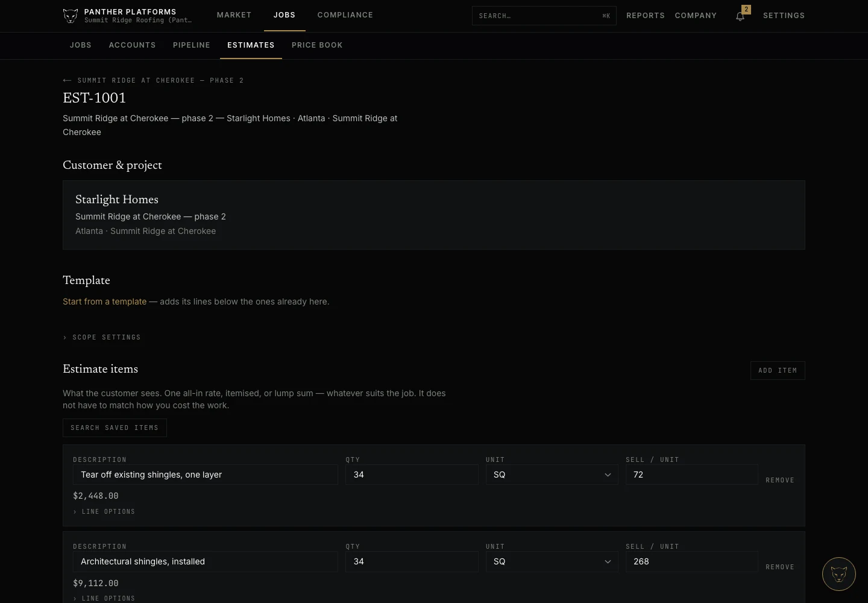This screenshot has width=868, height=603.
Task: Edit the Tear off existing shingles description
Action: [206, 475]
